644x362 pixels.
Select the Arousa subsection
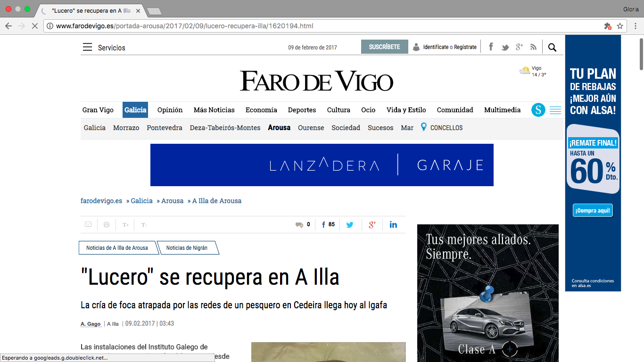[279, 128]
